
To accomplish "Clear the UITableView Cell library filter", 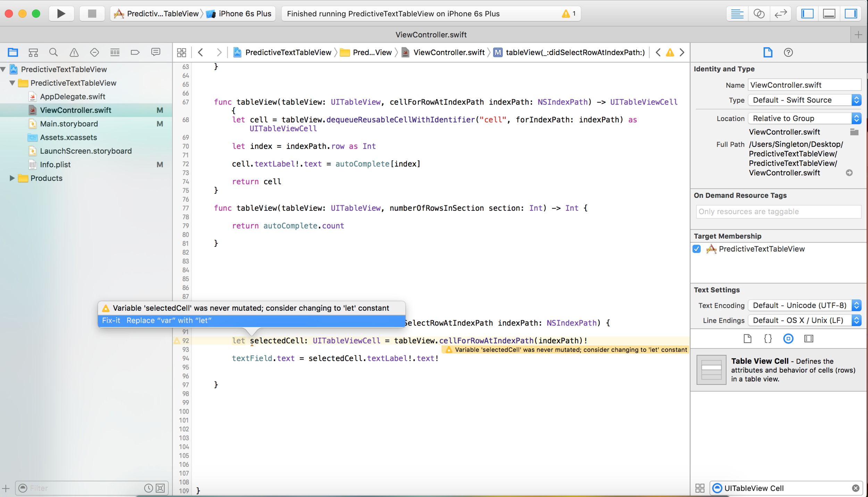I will 856,488.
